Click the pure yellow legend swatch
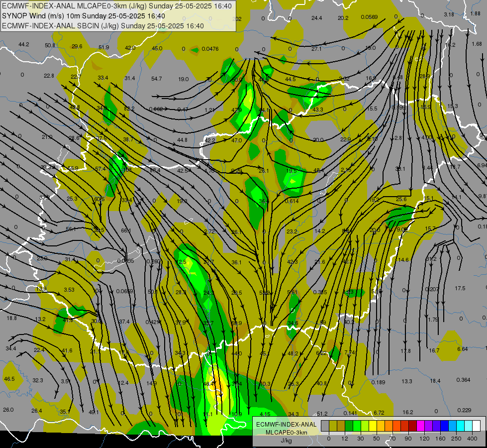 [373, 426]
